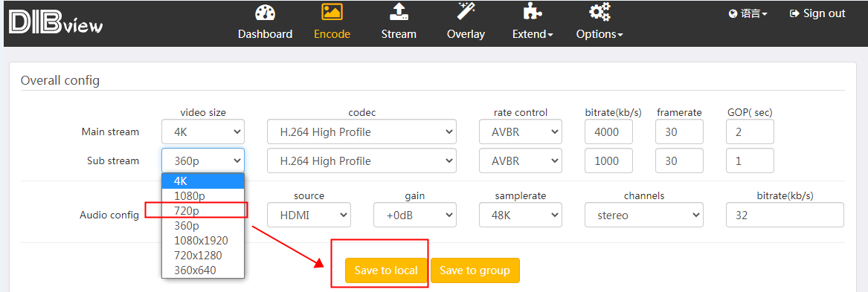Click the Overall config heading
The image size is (868, 292).
60,81
